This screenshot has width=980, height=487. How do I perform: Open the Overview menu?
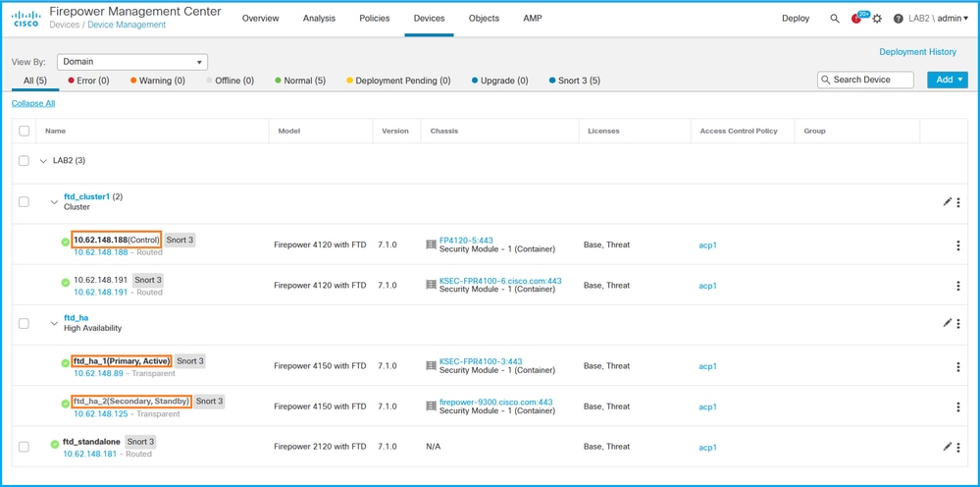click(x=261, y=18)
